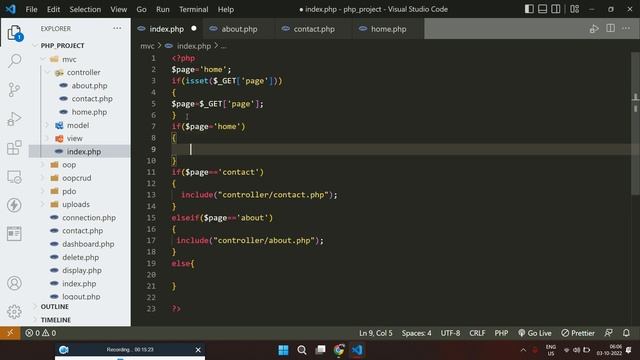The height and width of the screenshot is (360, 640).
Task: Collapse the PHP_PROJECT root folder
Action: pos(62,45)
